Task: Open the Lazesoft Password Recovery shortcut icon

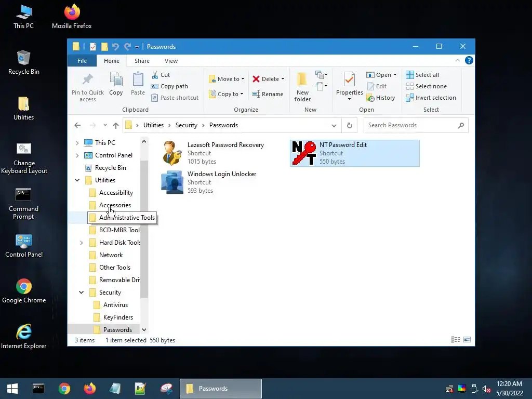Action: pyautogui.click(x=172, y=153)
